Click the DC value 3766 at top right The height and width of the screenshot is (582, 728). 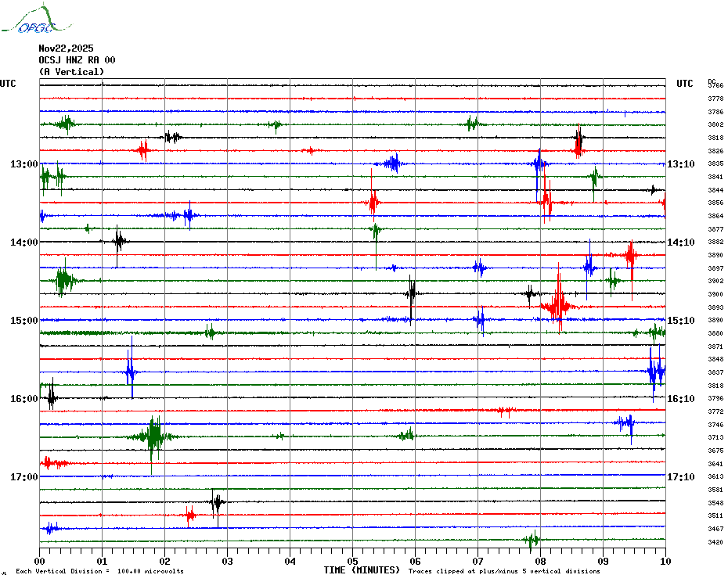pos(715,85)
